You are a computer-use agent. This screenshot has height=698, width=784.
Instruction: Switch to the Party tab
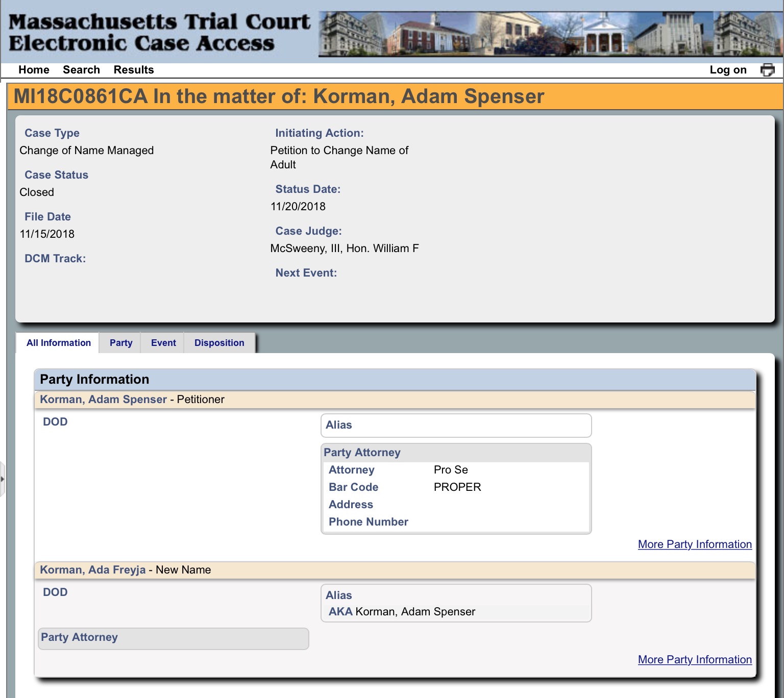coord(121,343)
